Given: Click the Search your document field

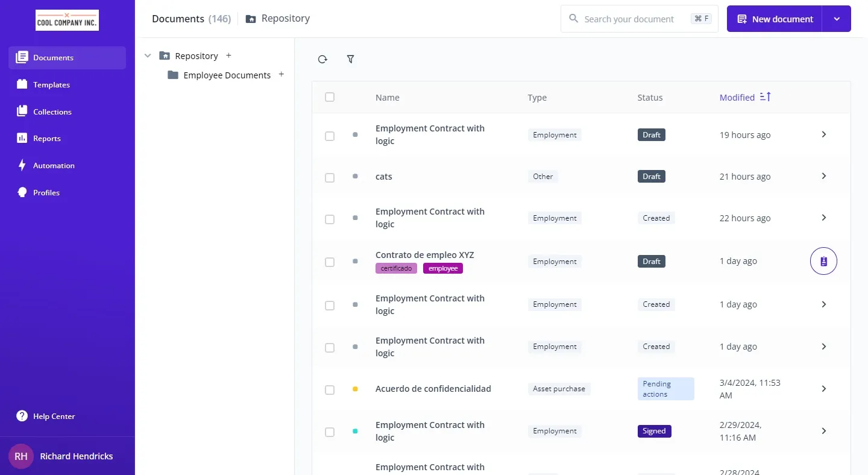Looking at the screenshot, I should (x=630, y=19).
